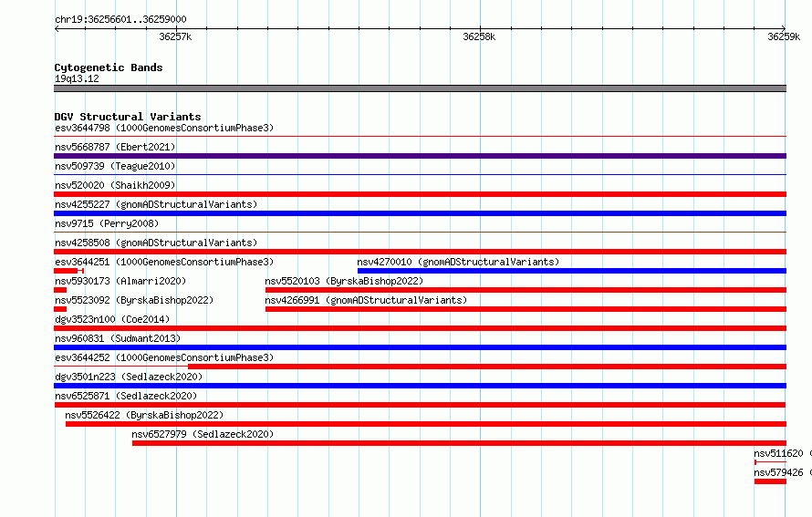This screenshot has height=517, width=812.
Task: Click the esv3644798 variant label
Action: tap(164, 128)
